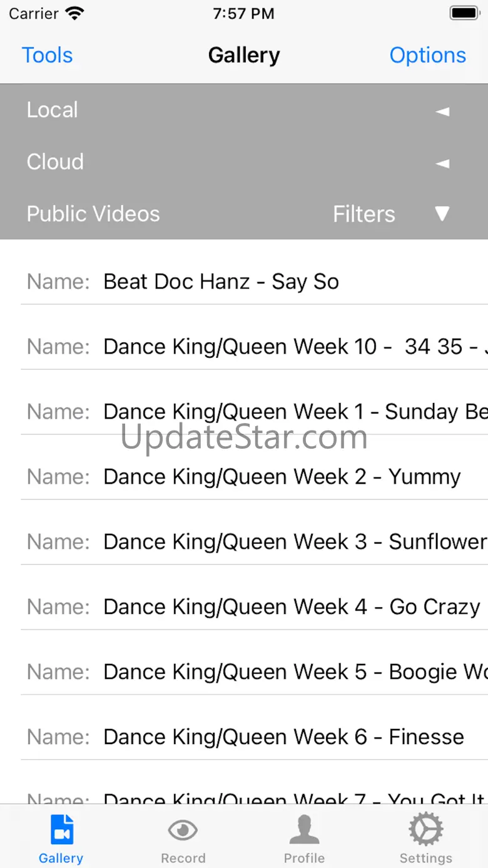Tap the Wi-Fi status icon
This screenshot has width=488, height=868.
(74, 14)
